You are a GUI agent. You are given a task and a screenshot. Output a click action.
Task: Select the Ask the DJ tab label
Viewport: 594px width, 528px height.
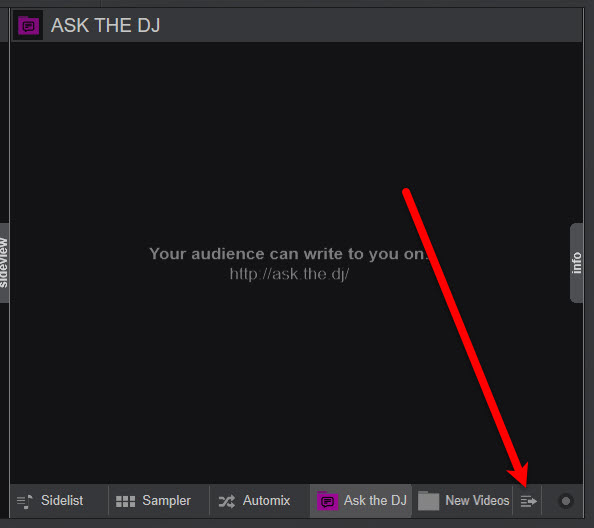[x=375, y=500]
